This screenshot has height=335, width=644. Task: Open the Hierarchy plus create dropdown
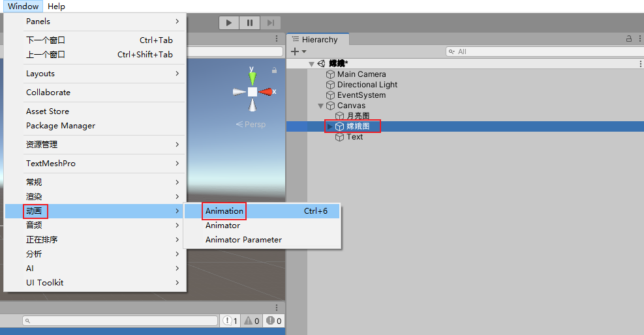[299, 51]
